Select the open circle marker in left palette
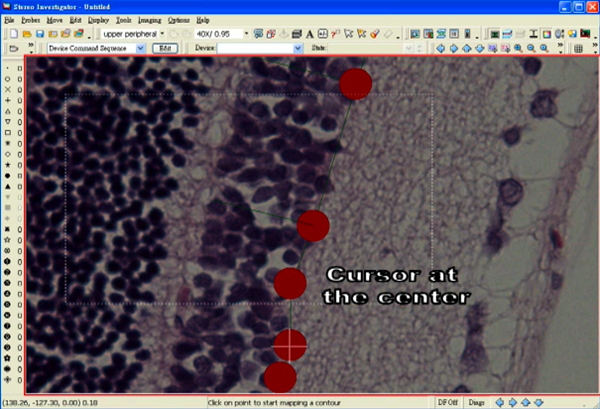The width and height of the screenshot is (600, 409). (9, 78)
